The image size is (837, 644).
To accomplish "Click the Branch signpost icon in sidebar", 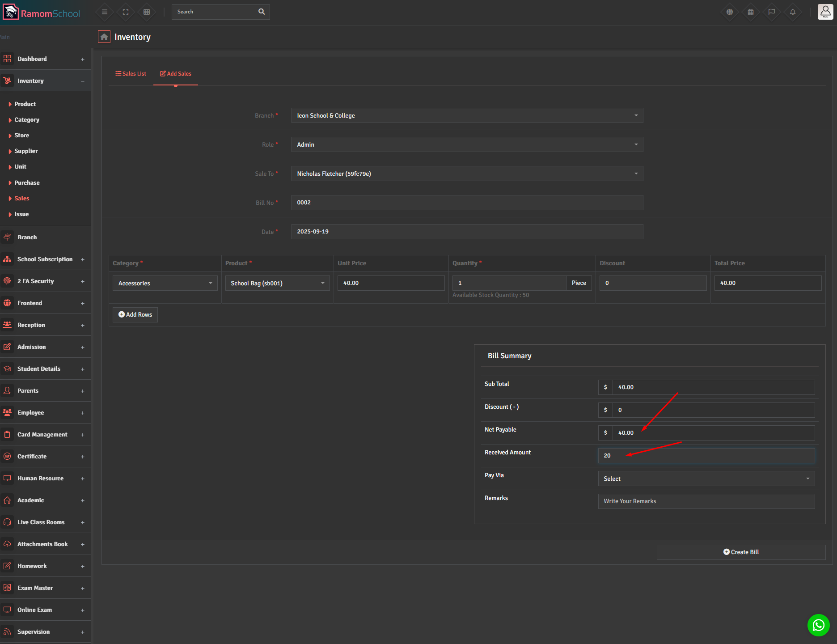I will (7, 237).
